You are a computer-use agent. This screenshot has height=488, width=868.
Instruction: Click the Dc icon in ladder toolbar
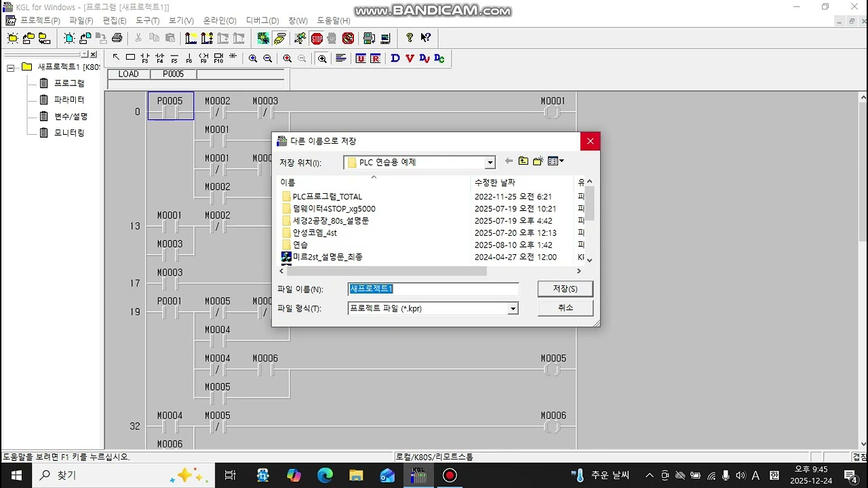tap(439, 58)
